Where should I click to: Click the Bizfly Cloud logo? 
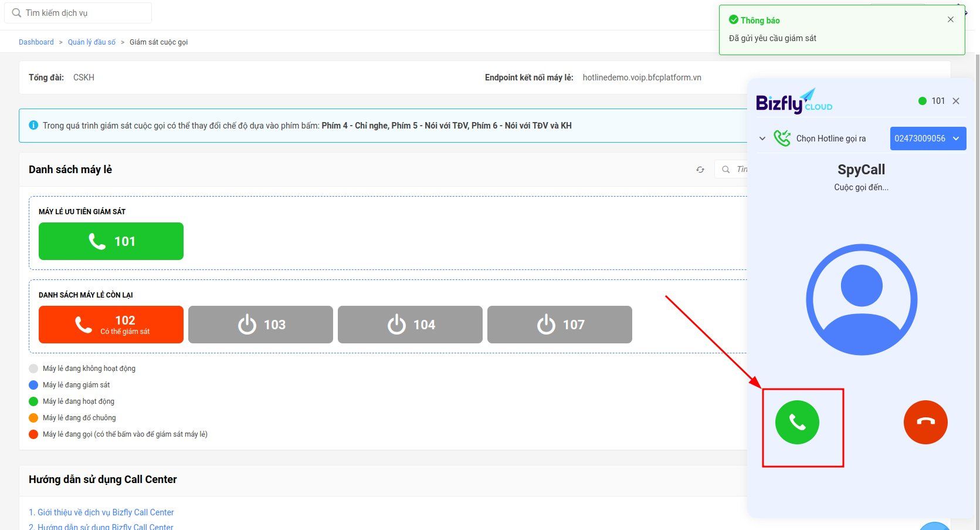(794, 102)
